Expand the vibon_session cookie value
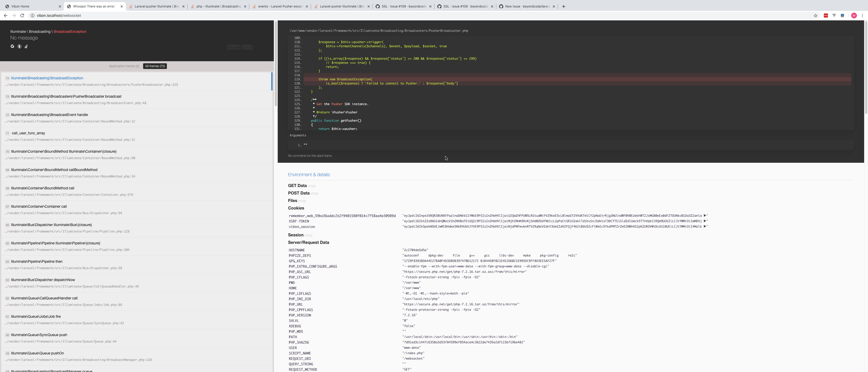868x372 pixels. pos(705,227)
